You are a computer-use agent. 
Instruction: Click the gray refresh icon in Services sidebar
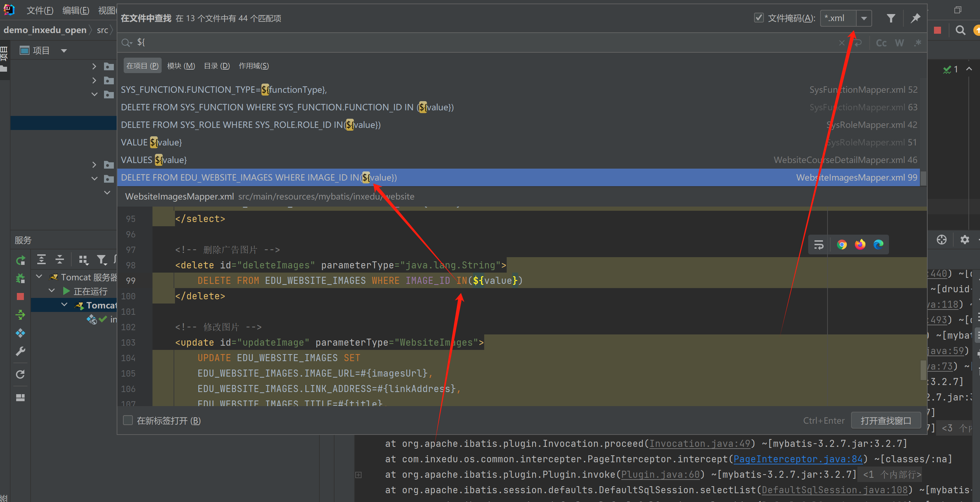20,374
